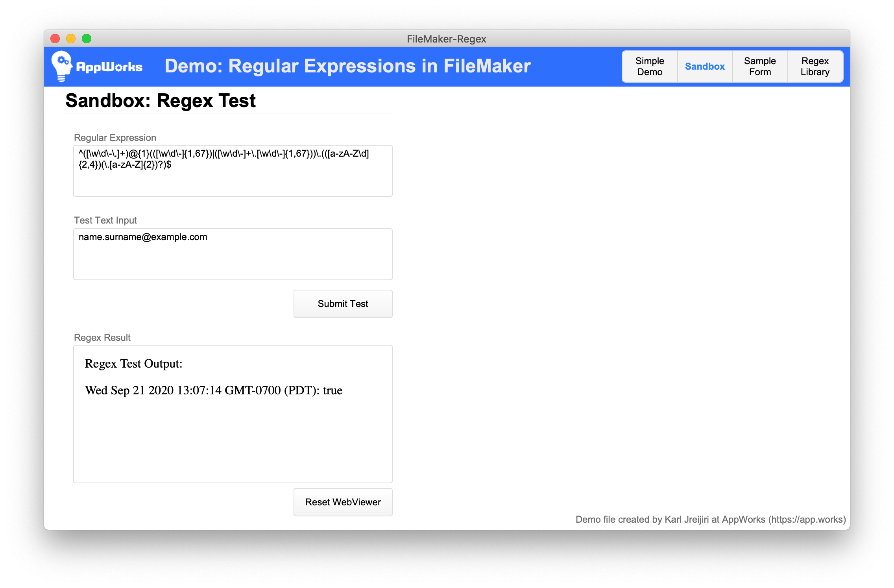This screenshot has height=588, width=894.
Task: Maximize the window with the green button
Action: click(87, 39)
